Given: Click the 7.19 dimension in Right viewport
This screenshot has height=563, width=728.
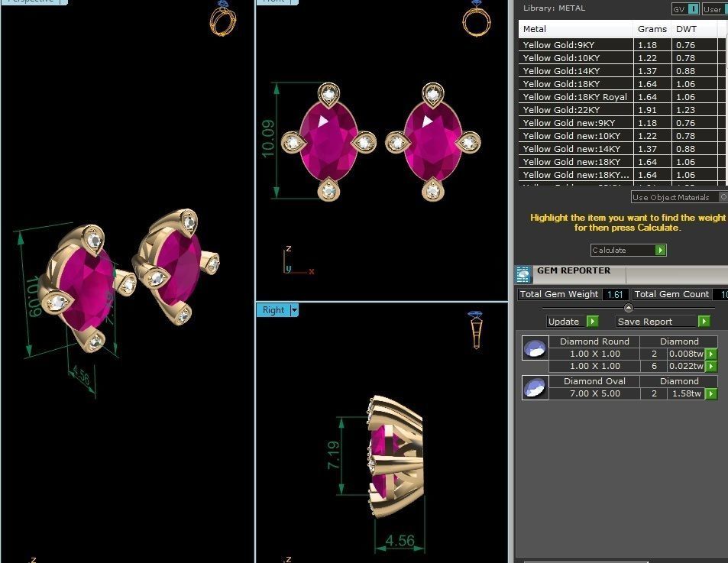Looking at the screenshot, I should point(333,455).
